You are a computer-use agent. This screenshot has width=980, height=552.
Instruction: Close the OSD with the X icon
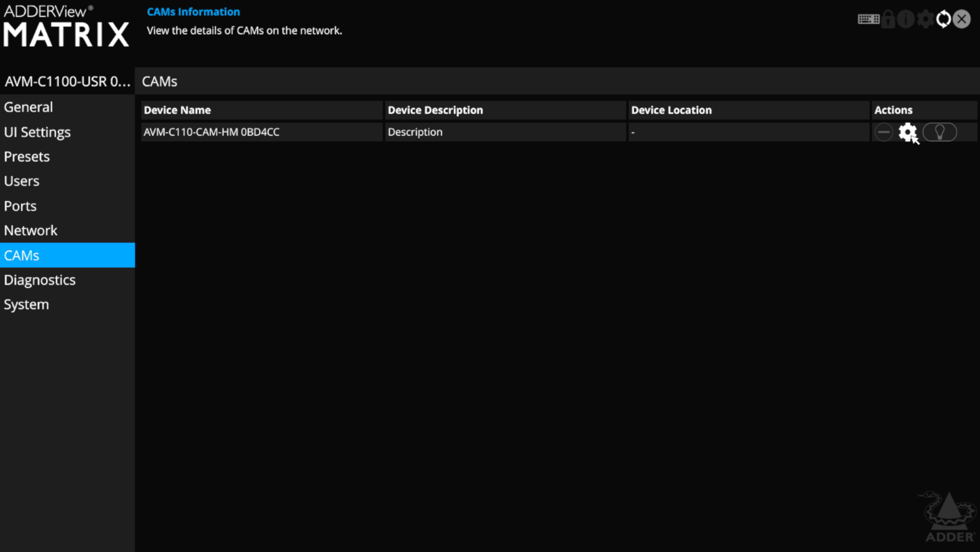(x=961, y=19)
